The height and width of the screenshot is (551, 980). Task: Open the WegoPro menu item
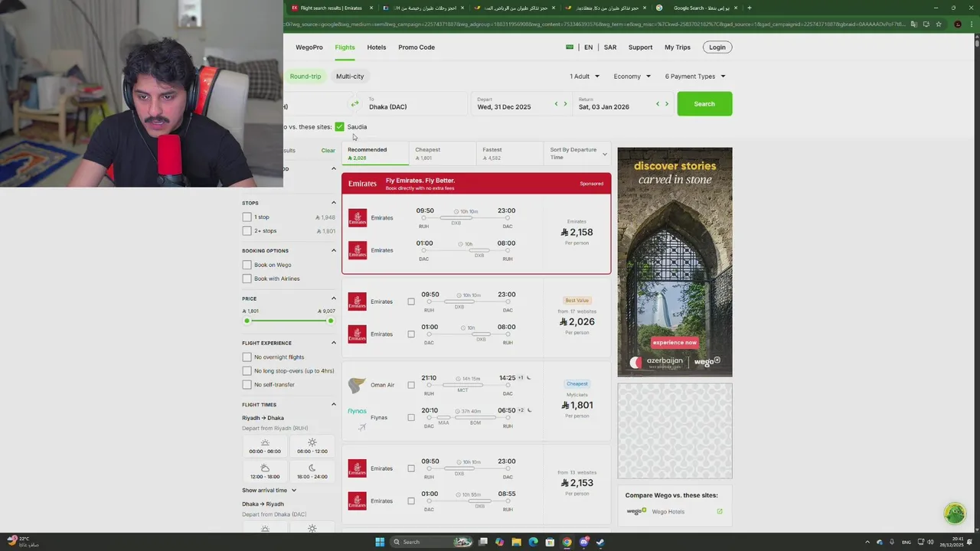(x=309, y=47)
